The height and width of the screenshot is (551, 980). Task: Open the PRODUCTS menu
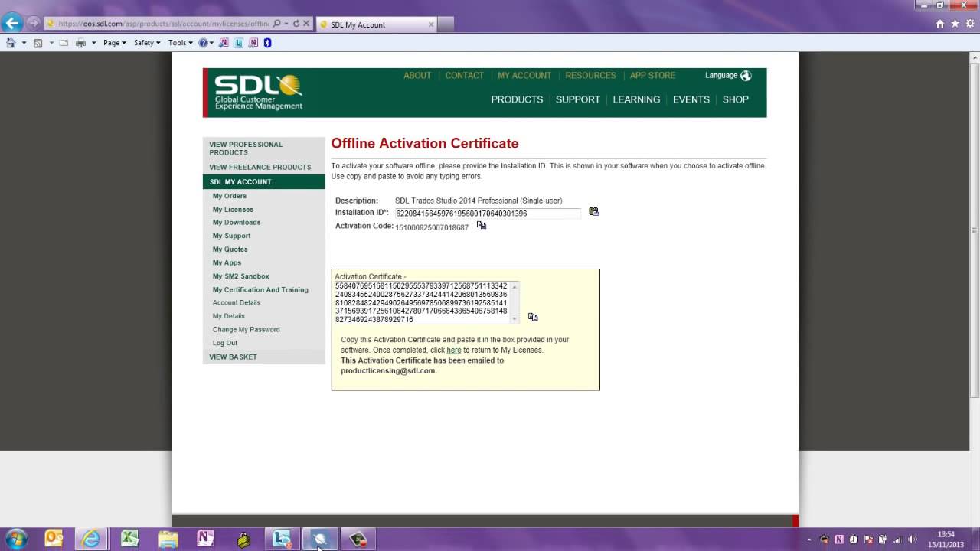click(517, 99)
